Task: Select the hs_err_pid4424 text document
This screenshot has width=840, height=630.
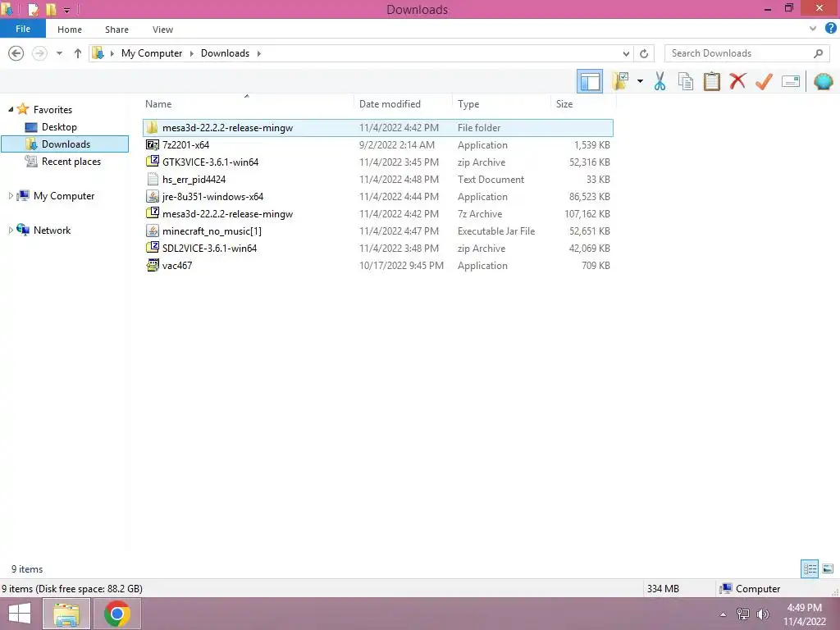Action: coord(378,179)
